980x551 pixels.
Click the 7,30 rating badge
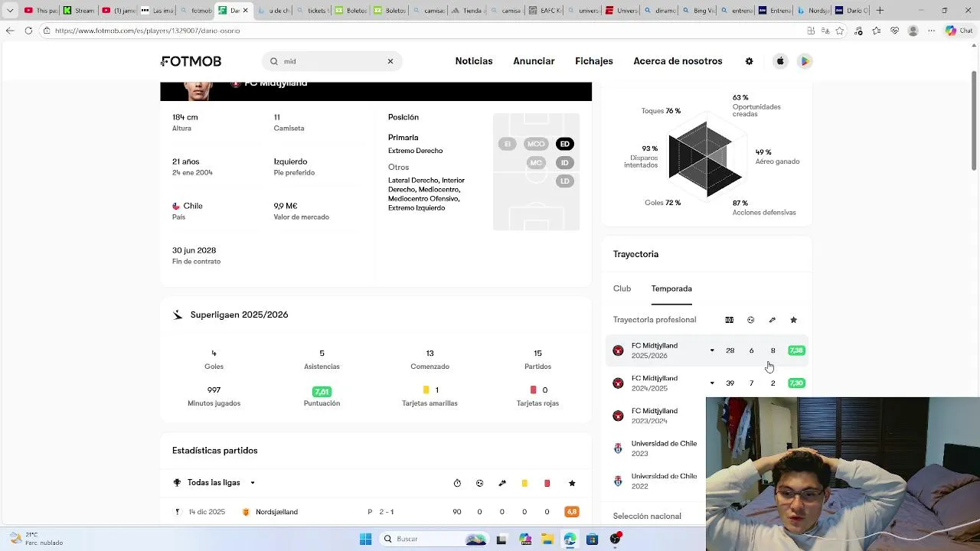tap(796, 383)
